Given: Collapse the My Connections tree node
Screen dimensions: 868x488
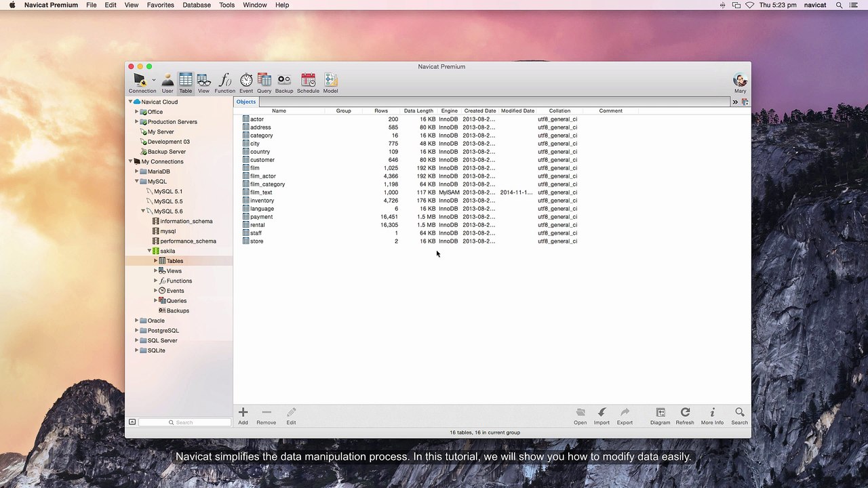Looking at the screenshot, I should pyautogui.click(x=130, y=161).
